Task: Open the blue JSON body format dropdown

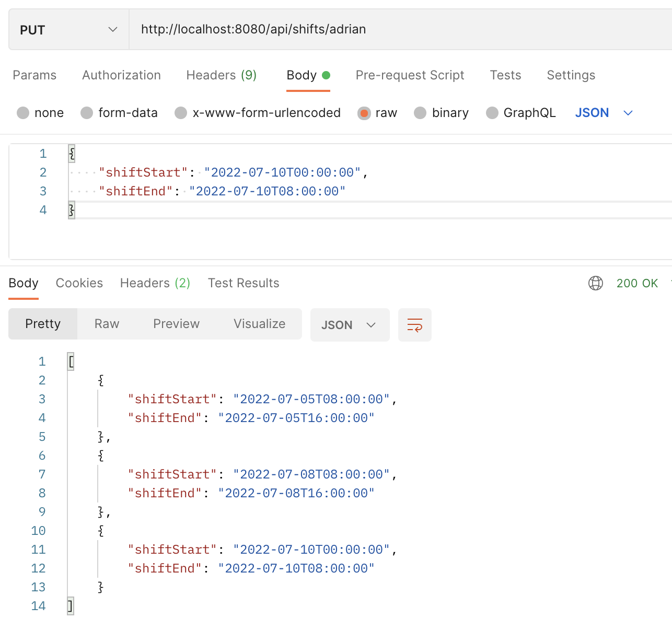Action: point(604,113)
